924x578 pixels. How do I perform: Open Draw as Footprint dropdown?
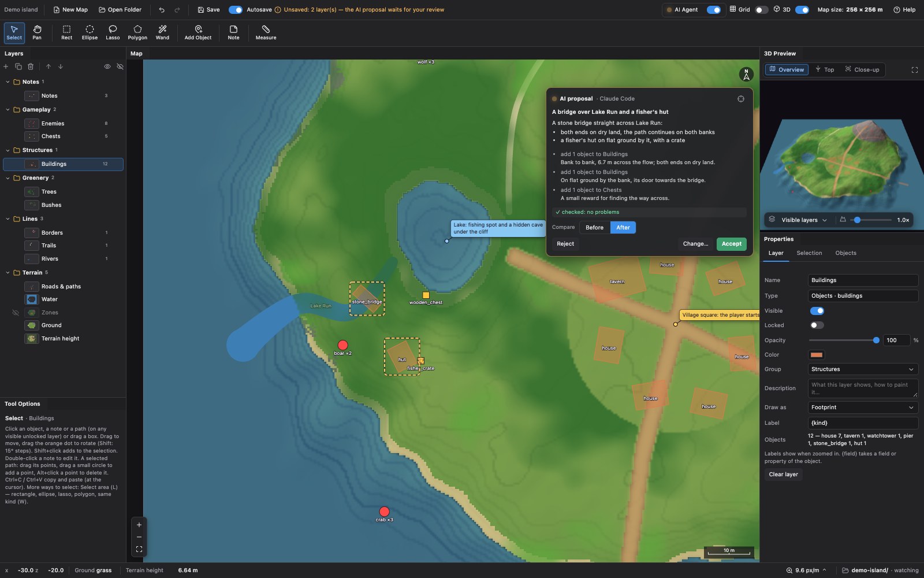(x=863, y=407)
